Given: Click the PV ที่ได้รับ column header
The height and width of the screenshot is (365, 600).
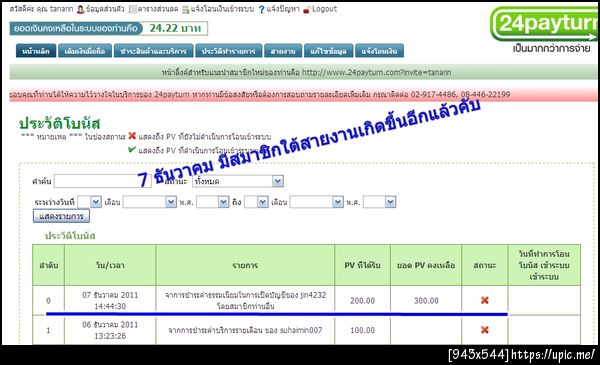Looking at the screenshot, I should (362, 265).
